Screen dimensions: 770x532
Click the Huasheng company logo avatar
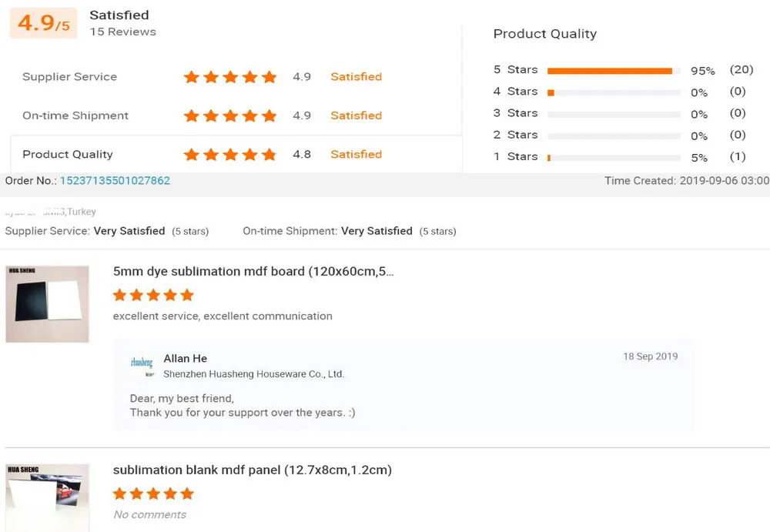point(142,363)
